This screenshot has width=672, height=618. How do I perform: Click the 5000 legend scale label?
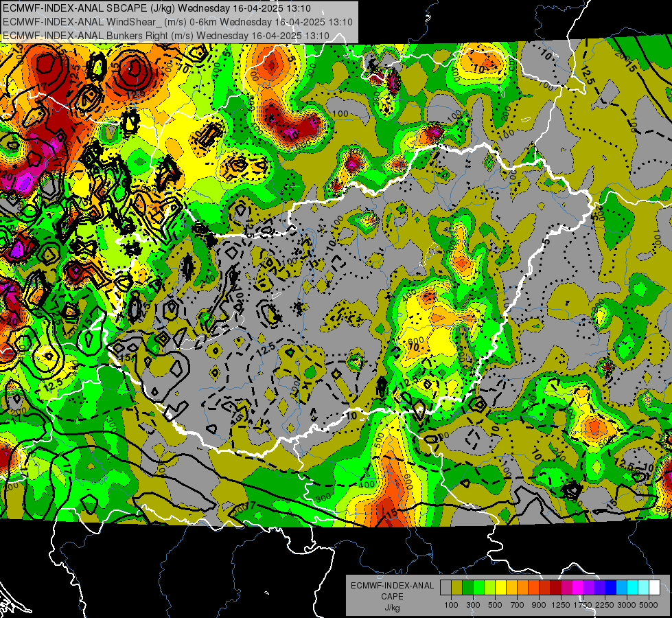[649, 605]
